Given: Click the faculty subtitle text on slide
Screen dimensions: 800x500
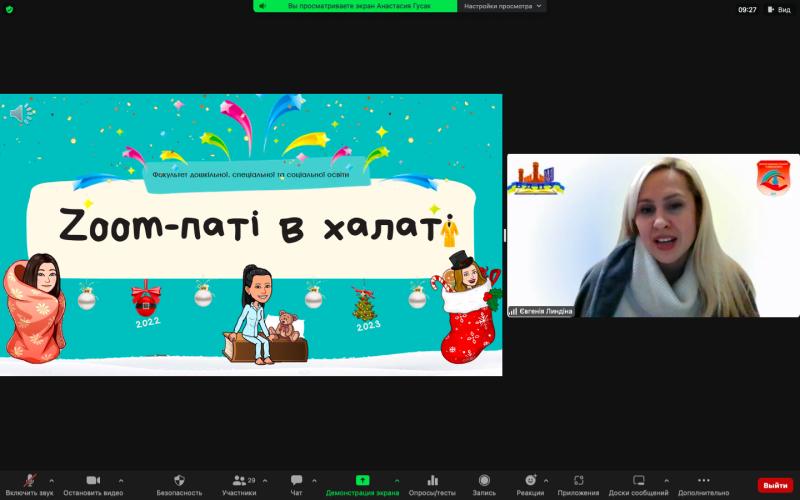Looking at the screenshot, I should pyautogui.click(x=251, y=174).
